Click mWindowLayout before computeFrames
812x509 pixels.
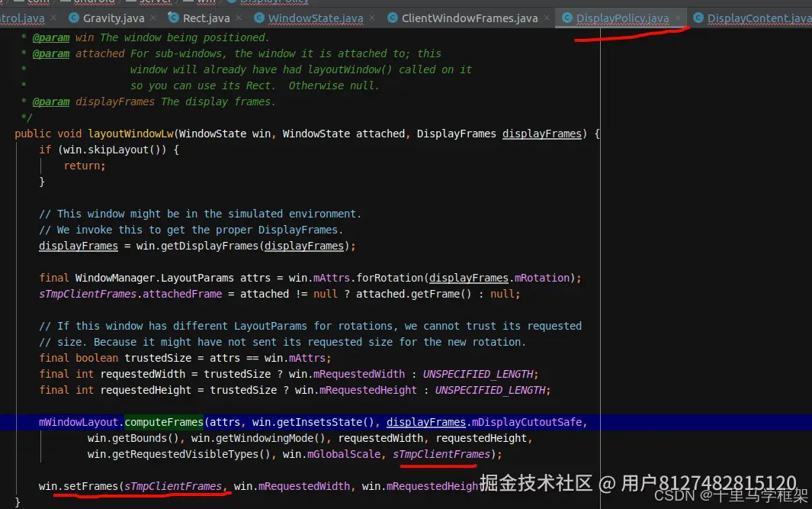pyautogui.click(x=79, y=423)
